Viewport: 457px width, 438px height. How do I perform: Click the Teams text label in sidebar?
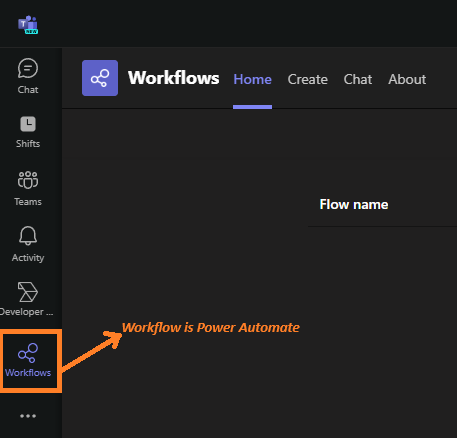click(x=28, y=202)
